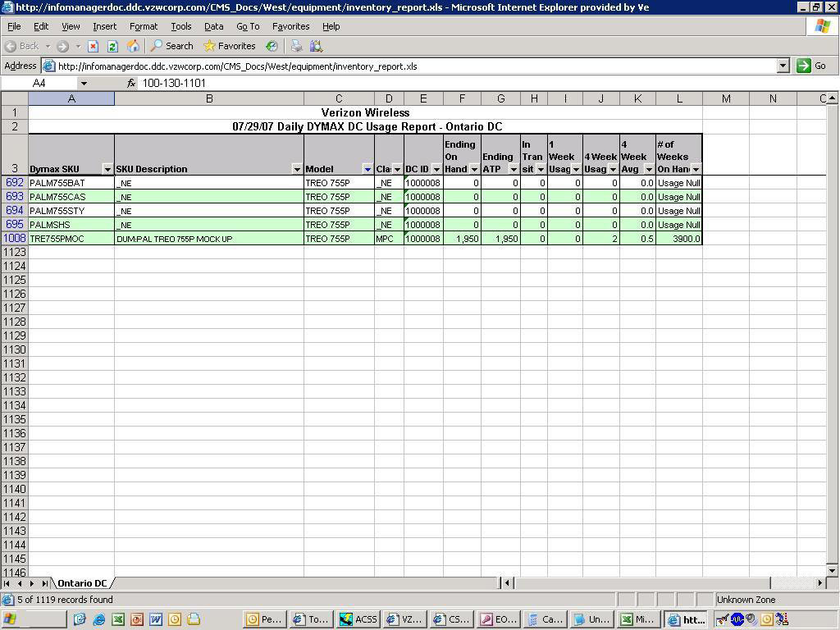
Task: Select cell TRE755PMOC
Action: (x=71, y=239)
